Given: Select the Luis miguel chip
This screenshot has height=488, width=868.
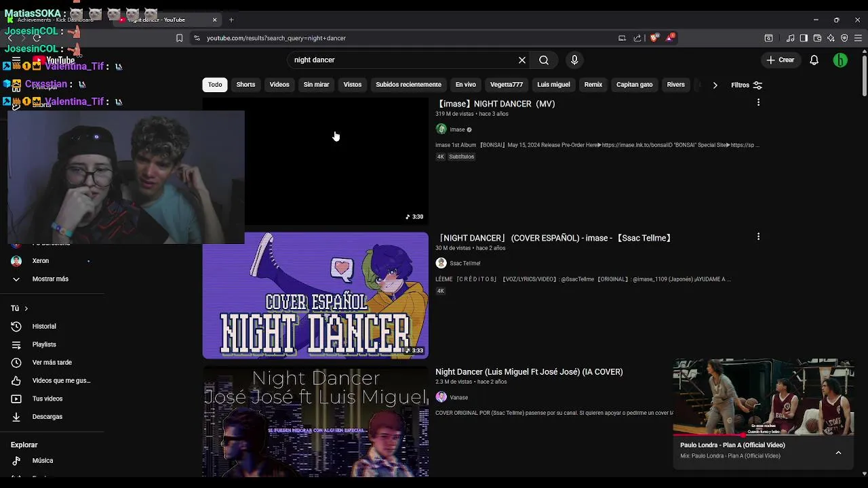Looking at the screenshot, I should tap(553, 85).
